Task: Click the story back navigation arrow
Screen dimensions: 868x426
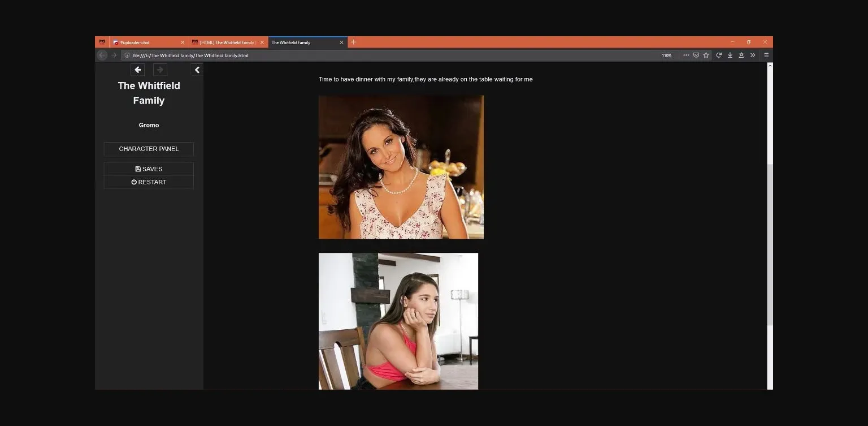Action: point(138,70)
